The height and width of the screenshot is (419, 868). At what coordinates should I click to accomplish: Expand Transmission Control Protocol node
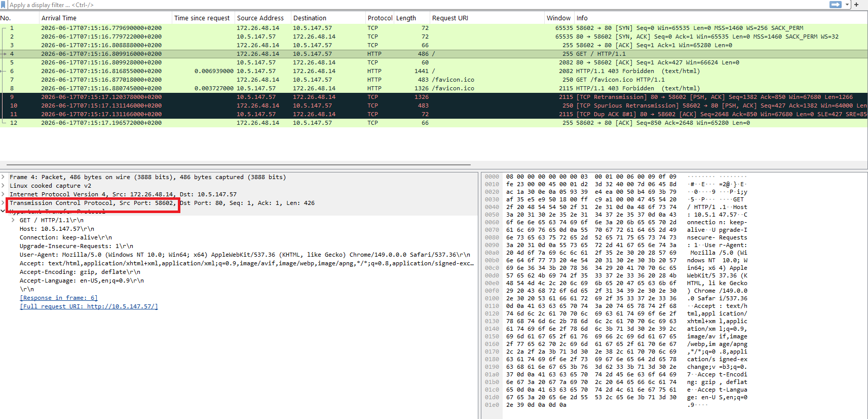coord(3,203)
